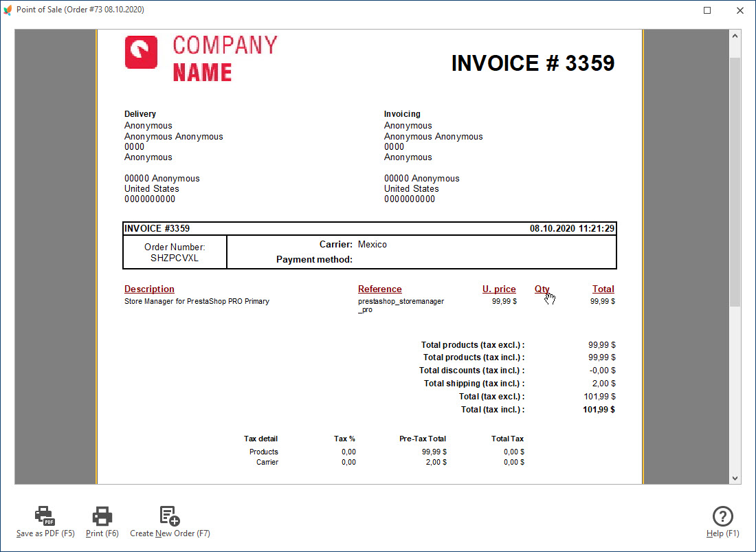This screenshot has width=756, height=552.
Task: Click the Delivery heading
Action: (x=140, y=114)
